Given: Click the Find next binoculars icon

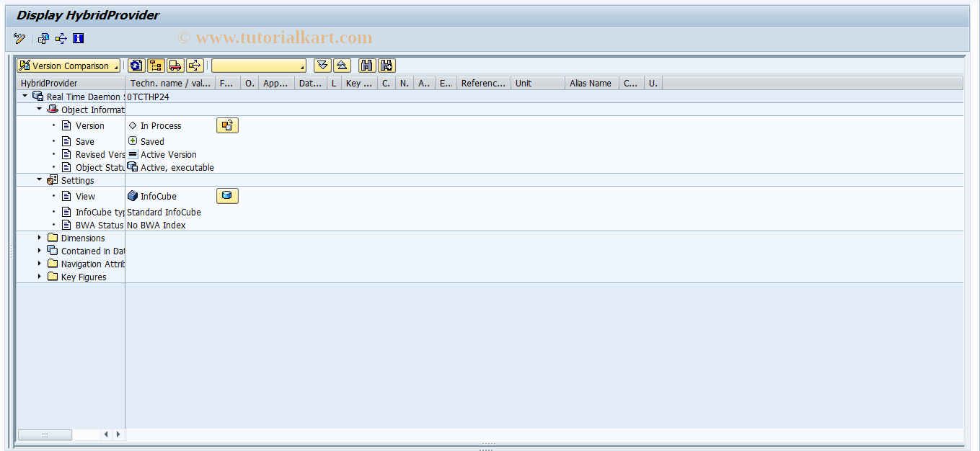Looking at the screenshot, I should tap(387, 66).
